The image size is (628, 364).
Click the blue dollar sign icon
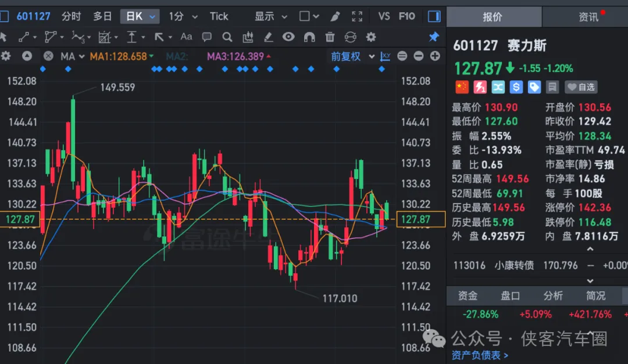click(516, 87)
